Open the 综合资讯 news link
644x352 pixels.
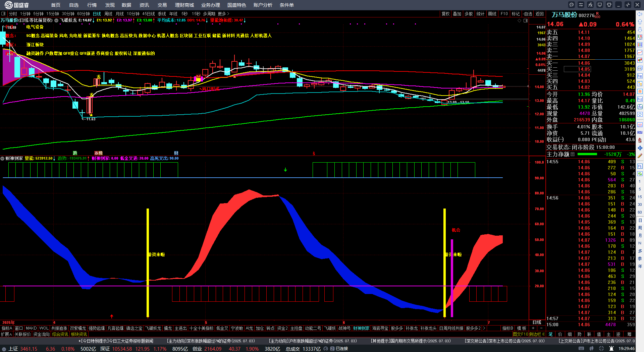coord(60,334)
